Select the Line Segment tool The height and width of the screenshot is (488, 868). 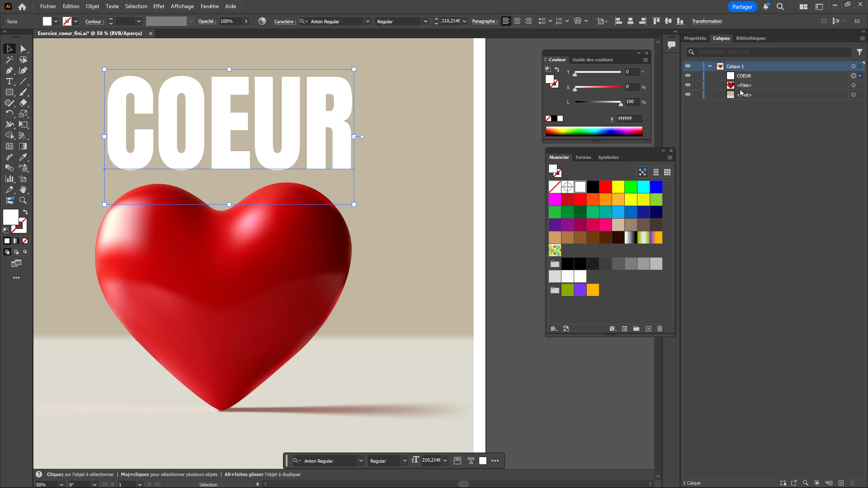click(x=23, y=81)
